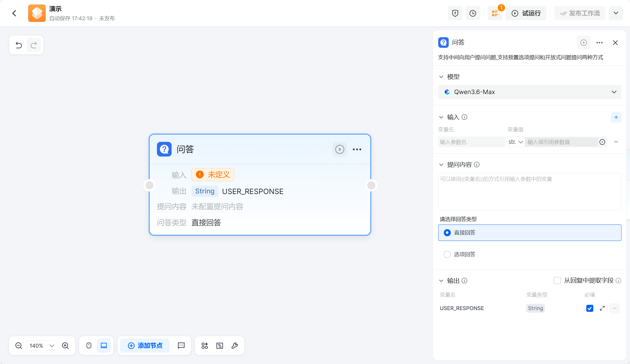
Task: Close the 问答 settings panel
Action: tap(615, 43)
